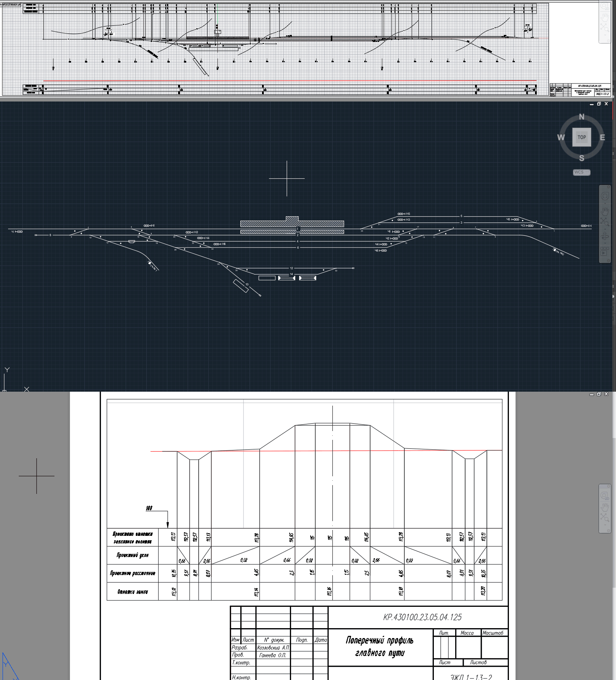Close the bottom viewport navigation bar
The height and width of the screenshot is (680, 616).
pos(609,486)
